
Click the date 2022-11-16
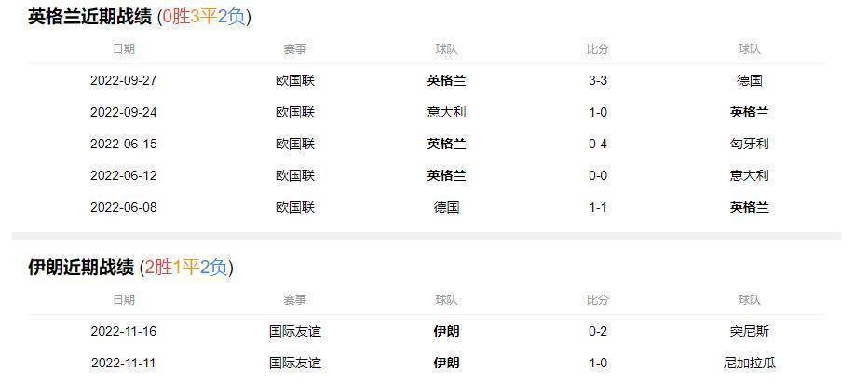point(123,331)
